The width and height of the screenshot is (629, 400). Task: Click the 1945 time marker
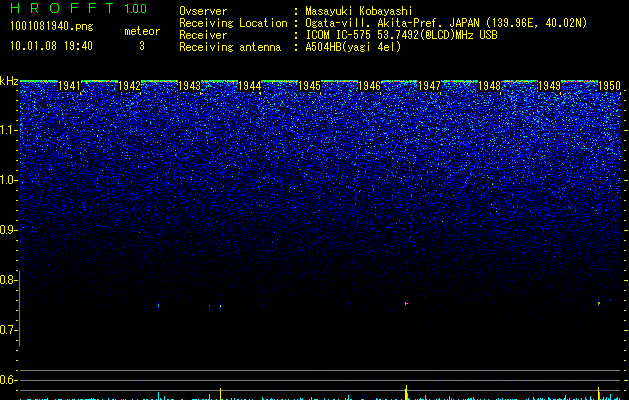click(x=310, y=86)
